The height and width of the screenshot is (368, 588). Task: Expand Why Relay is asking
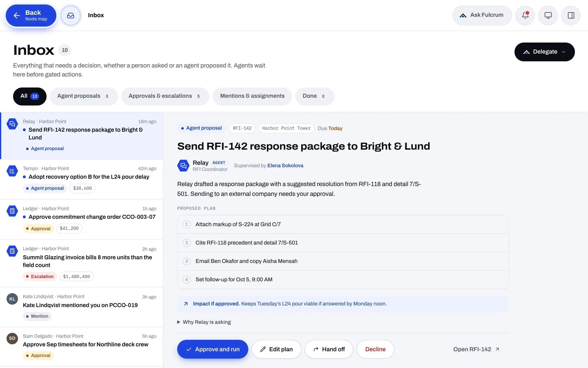point(204,322)
